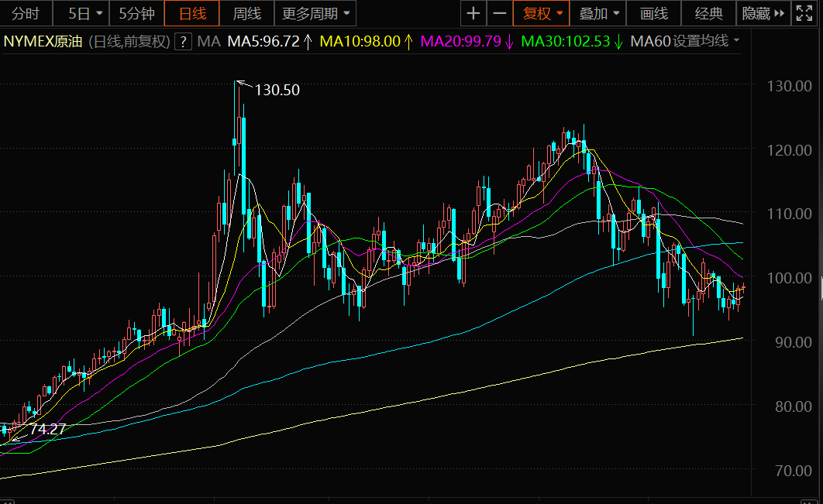Open the 设置均线 moving average settings
The width and height of the screenshot is (823, 504).
tap(705, 42)
